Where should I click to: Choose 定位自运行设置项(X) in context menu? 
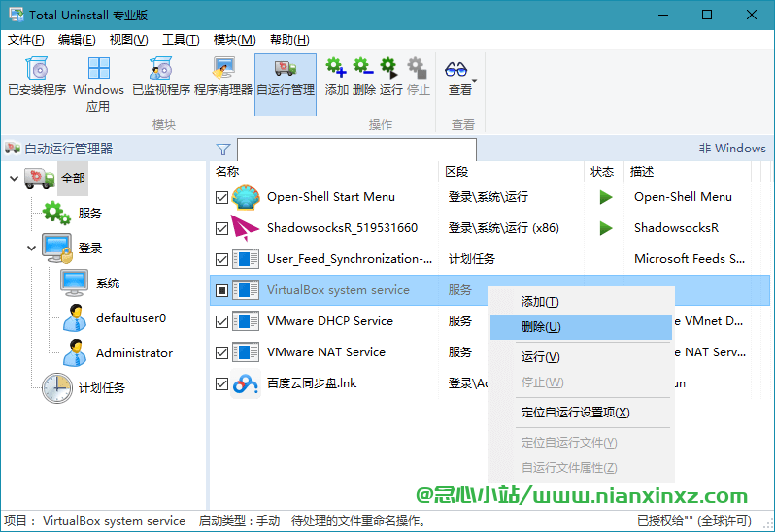(581, 413)
